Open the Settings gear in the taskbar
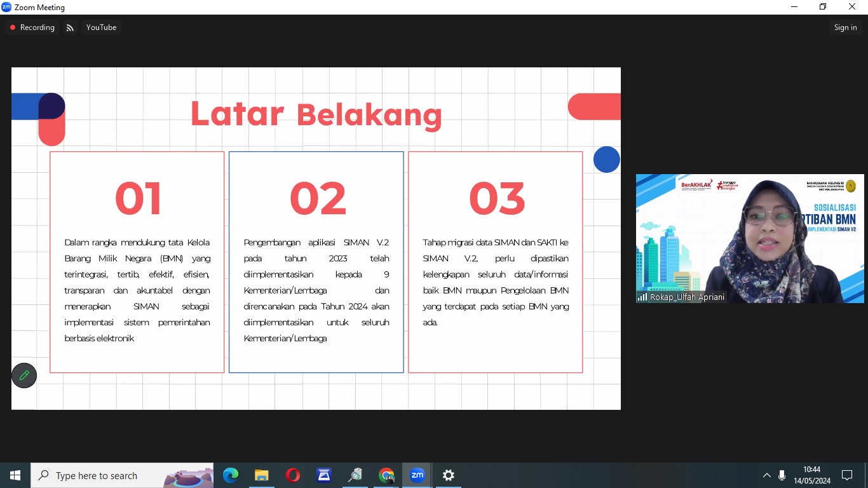868x488 pixels. [x=449, y=475]
